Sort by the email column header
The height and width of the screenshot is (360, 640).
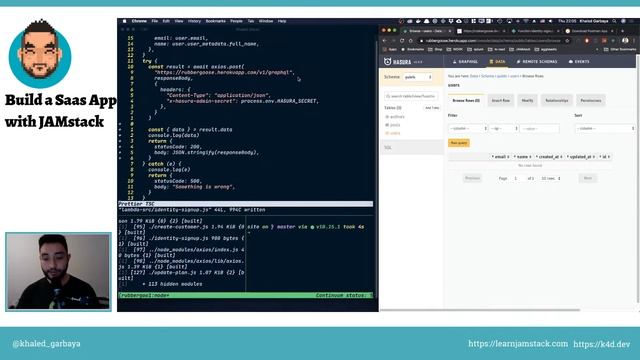(500, 157)
